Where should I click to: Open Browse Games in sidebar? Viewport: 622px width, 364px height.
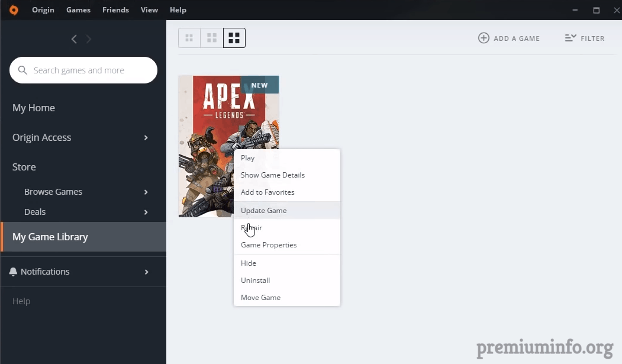53,192
